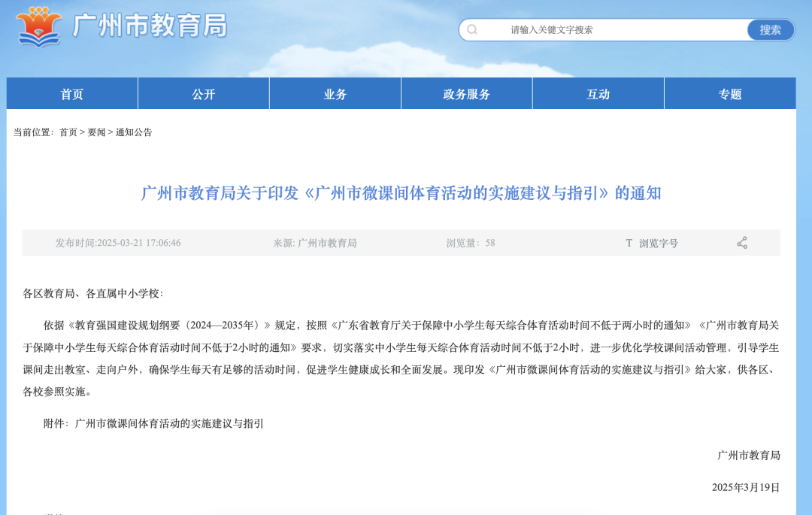Open the 政务服务 navigation tab
This screenshot has width=812, height=515.
pos(467,94)
